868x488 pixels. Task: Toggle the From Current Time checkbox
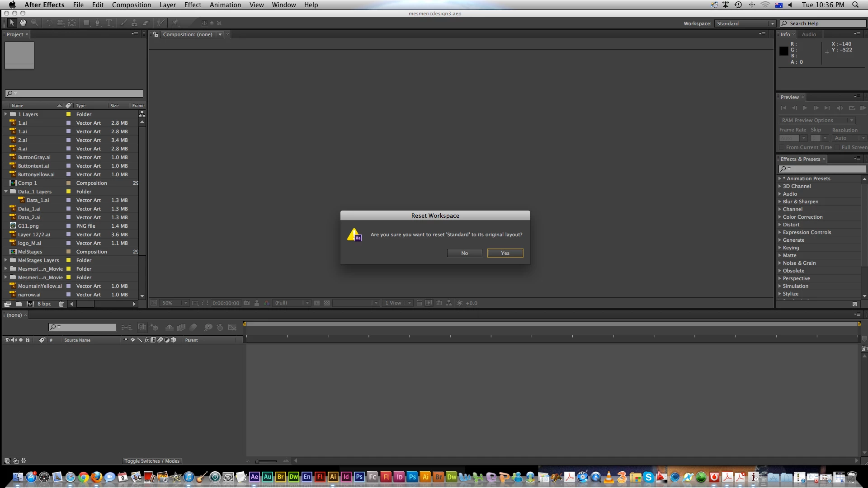click(782, 148)
